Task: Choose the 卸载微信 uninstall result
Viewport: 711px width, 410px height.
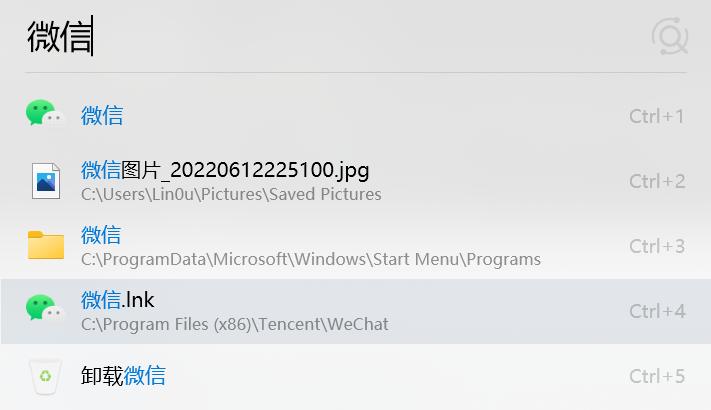Action: tap(356, 376)
